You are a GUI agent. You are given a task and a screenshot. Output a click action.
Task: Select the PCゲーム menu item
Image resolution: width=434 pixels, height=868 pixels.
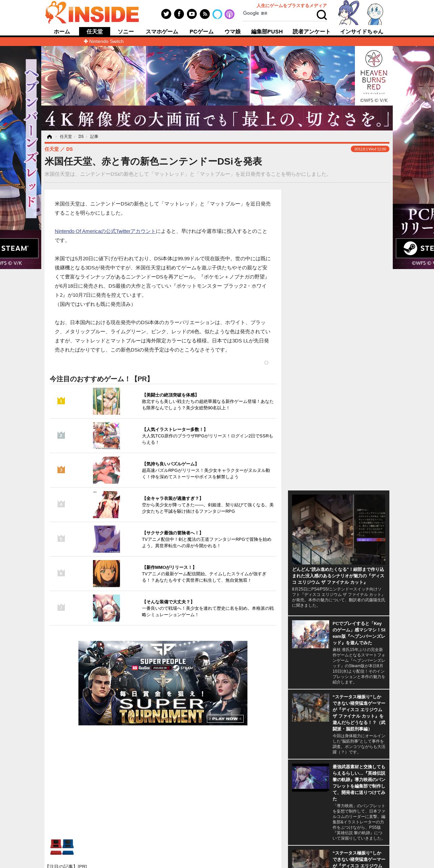click(201, 31)
